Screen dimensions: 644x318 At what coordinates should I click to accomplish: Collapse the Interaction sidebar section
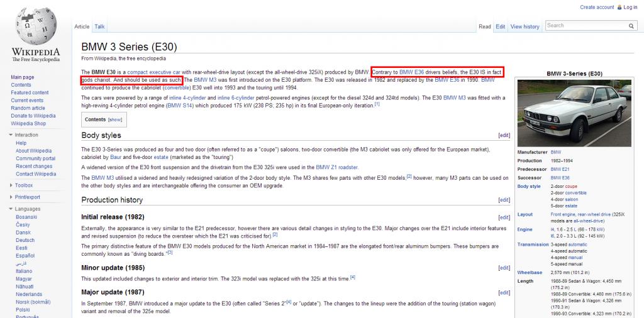[x=11, y=134]
